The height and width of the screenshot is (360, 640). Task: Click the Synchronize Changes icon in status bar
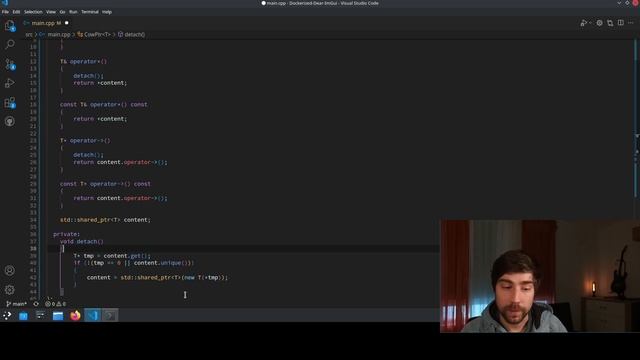36,304
